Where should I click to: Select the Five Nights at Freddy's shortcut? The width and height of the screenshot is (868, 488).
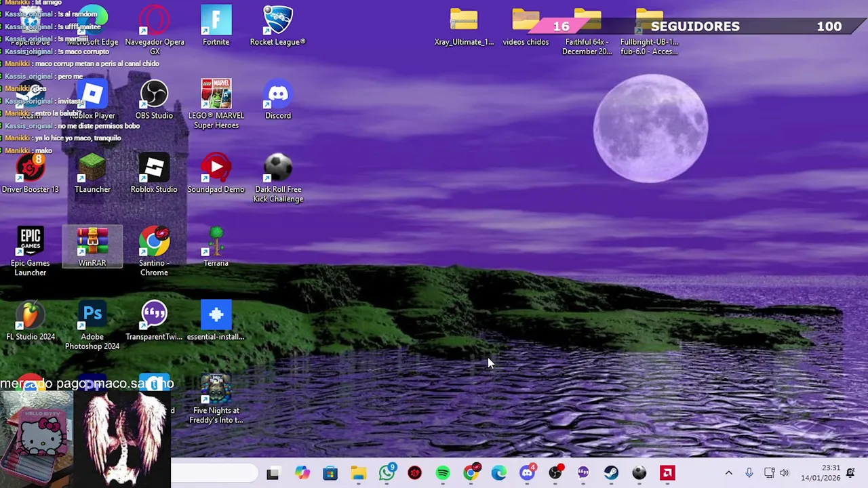coord(216,400)
